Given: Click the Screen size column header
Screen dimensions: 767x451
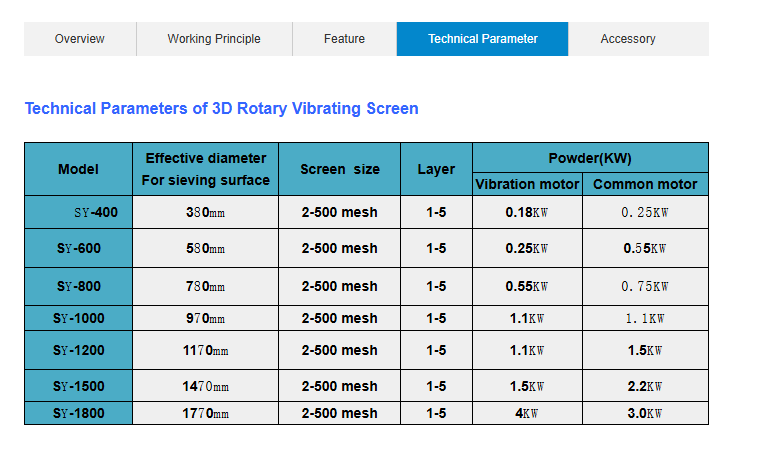Looking at the screenshot, I should coord(339,169).
